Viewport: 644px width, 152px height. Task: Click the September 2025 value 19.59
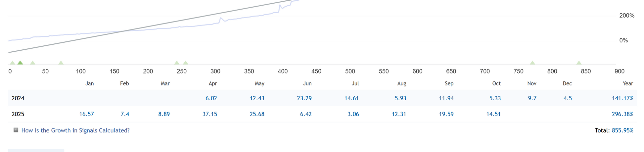coord(446,114)
